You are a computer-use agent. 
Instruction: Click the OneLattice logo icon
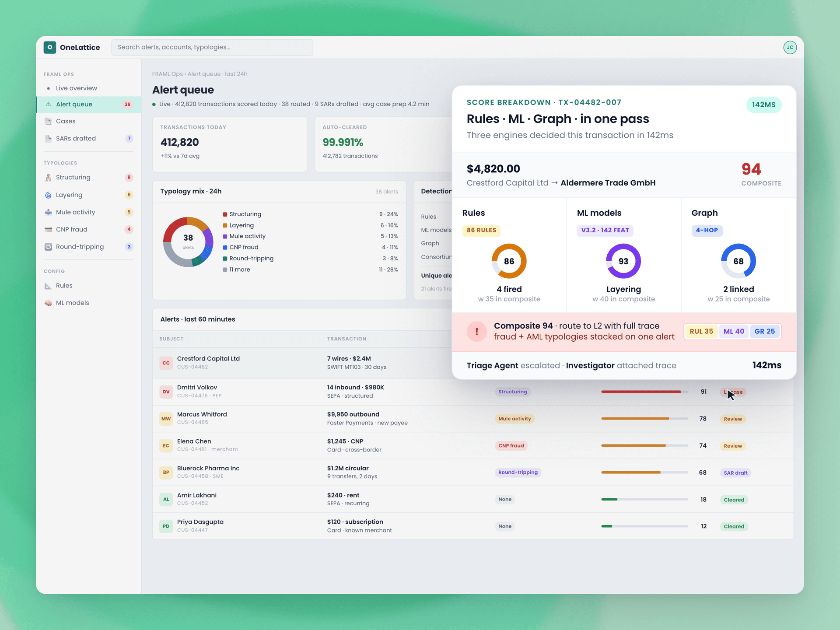click(50, 47)
